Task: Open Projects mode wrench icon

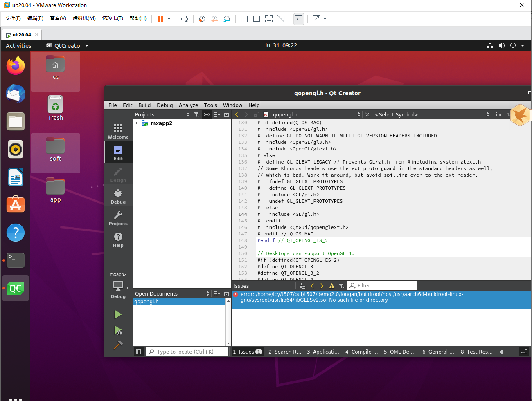Action: click(x=118, y=217)
